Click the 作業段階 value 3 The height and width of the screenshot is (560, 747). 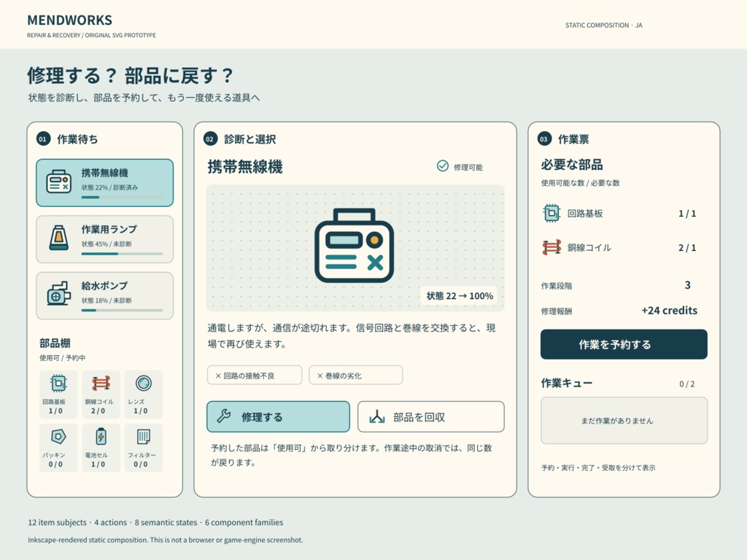[x=687, y=285]
